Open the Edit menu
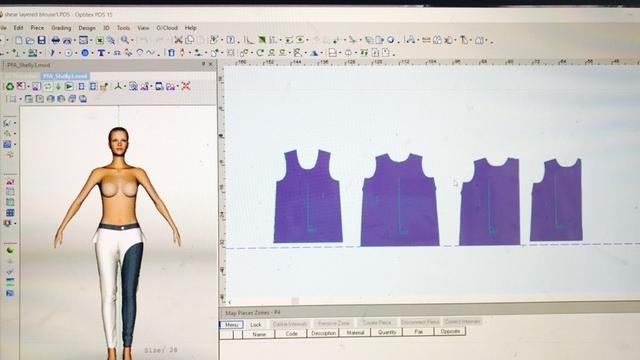Image resolution: width=640 pixels, height=360 pixels. click(18, 28)
